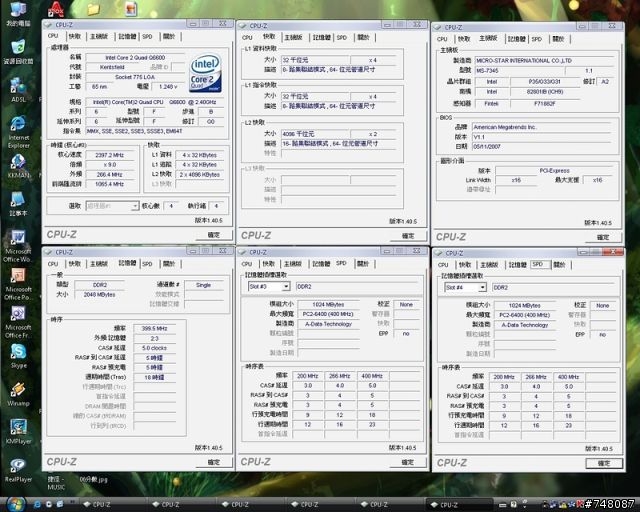This screenshot has height=512, width=640.
Task: Open 關於 tab in the Q6600 processor window
Action: pyautogui.click(x=169, y=36)
